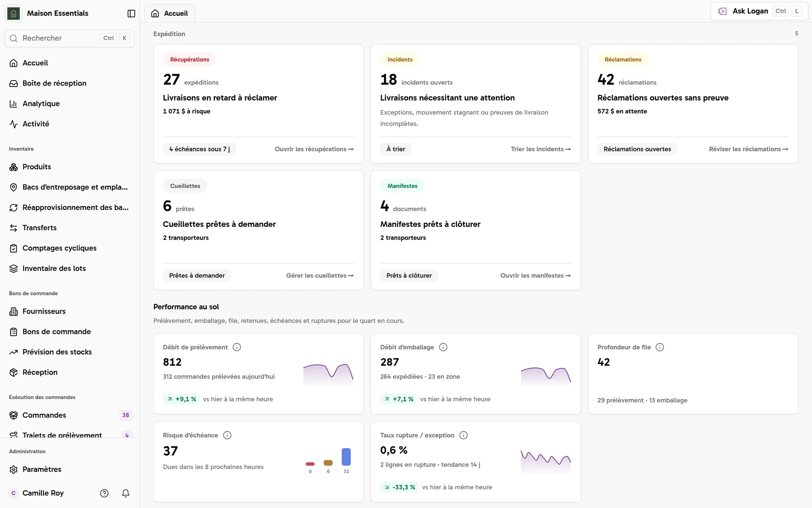Click the Maison Essentials logo icon
Screen dimensions: 812x508
click(14, 14)
